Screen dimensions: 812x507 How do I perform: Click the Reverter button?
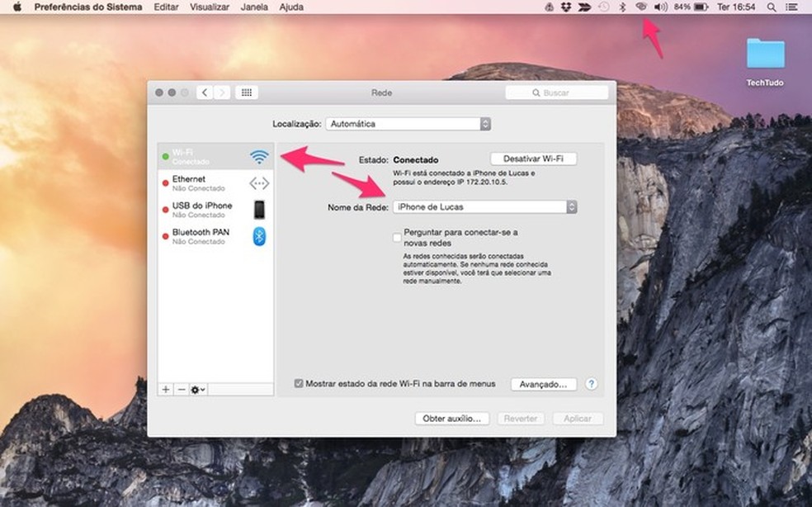521,419
